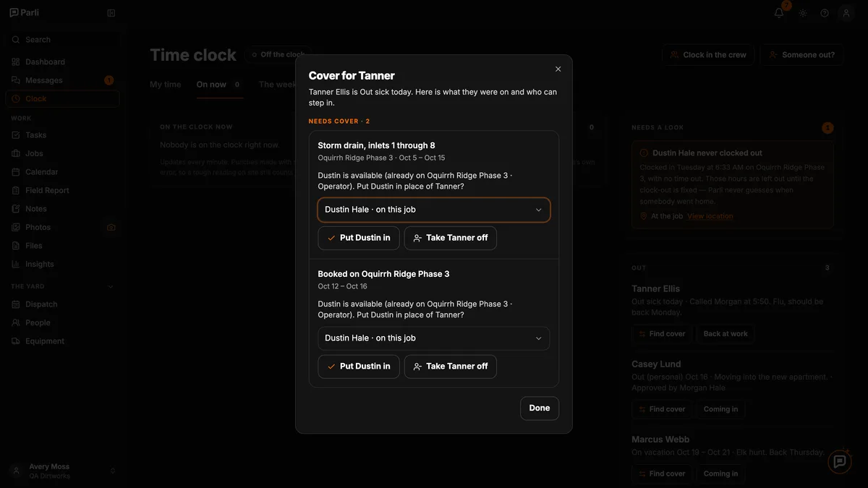Open Files in the sidebar
Viewport: 868px width, 488px height.
click(x=62, y=246)
